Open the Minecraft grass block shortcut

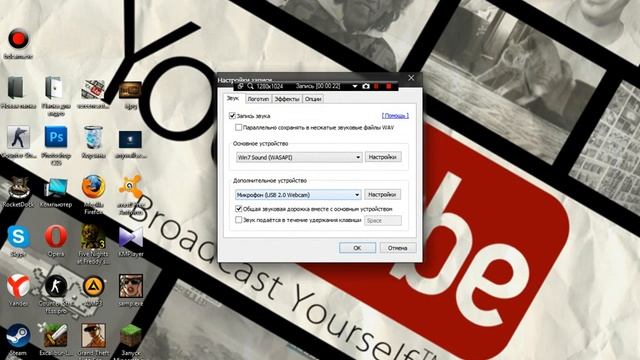pyautogui.click(x=130, y=336)
